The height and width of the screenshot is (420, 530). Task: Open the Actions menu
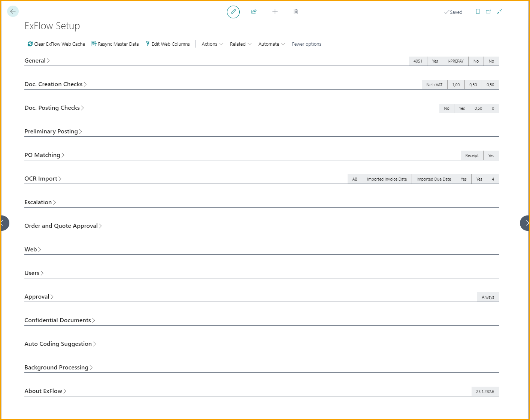pyautogui.click(x=212, y=44)
